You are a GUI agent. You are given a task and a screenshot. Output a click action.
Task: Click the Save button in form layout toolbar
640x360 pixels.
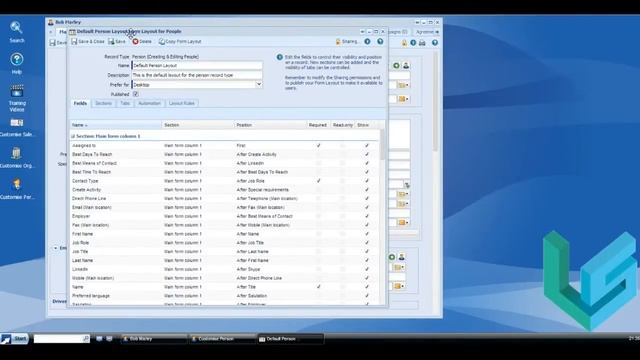pos(117,42)
